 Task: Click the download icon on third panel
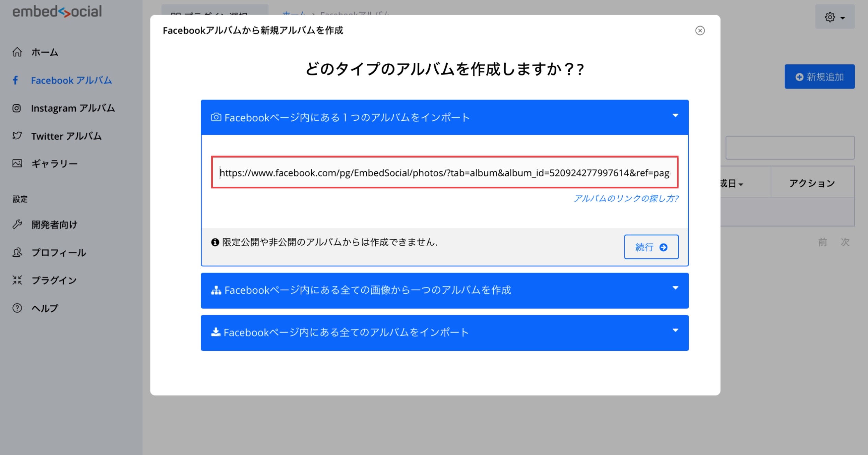[x=216, y=332]
